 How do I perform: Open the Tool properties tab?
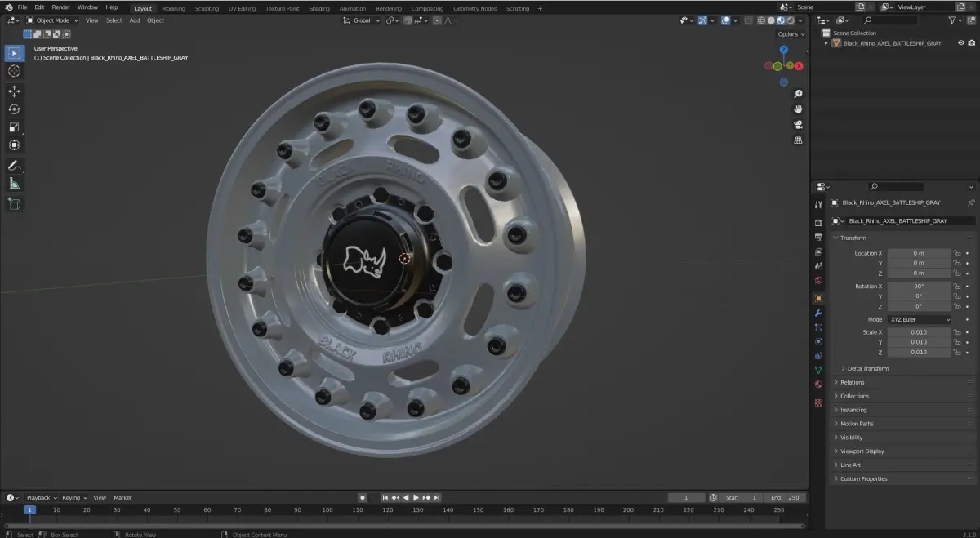coord(818,205)
